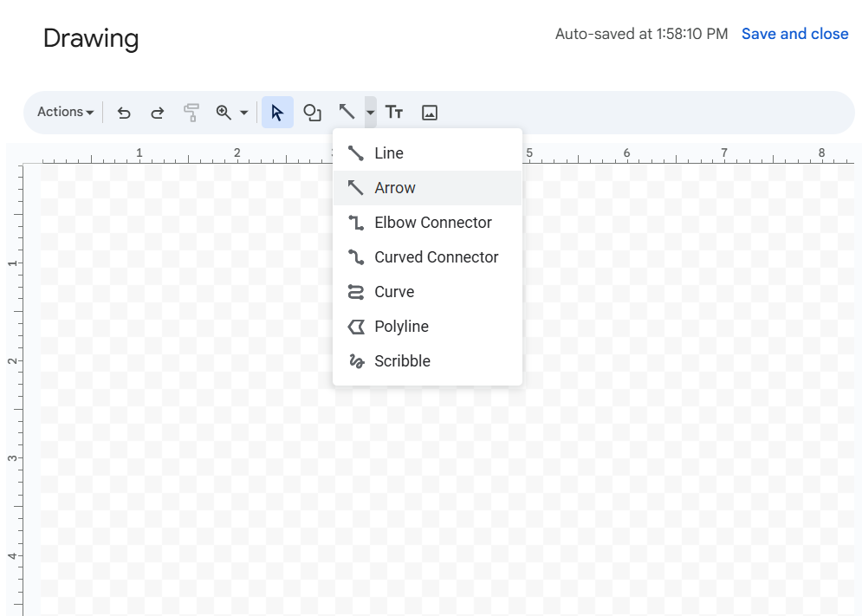The image size is (862, 616).
Task: Select Curved Connector option
Action: pos(436,257)
